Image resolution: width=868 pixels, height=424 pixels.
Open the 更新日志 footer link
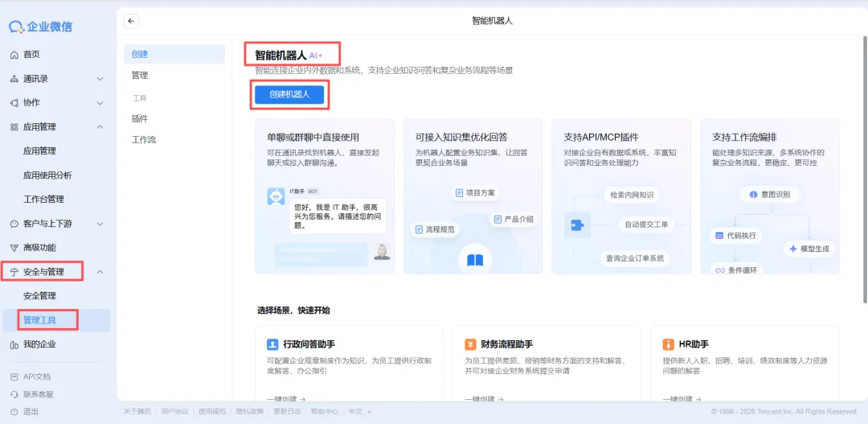click(287, 412)
